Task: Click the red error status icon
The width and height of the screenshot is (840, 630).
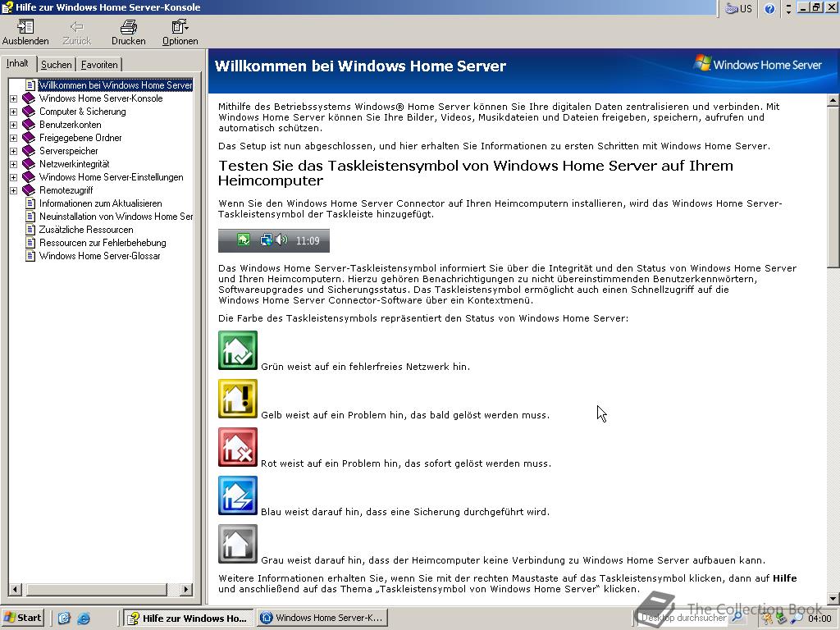Action: pyautogui.click(x=238, y=447)
